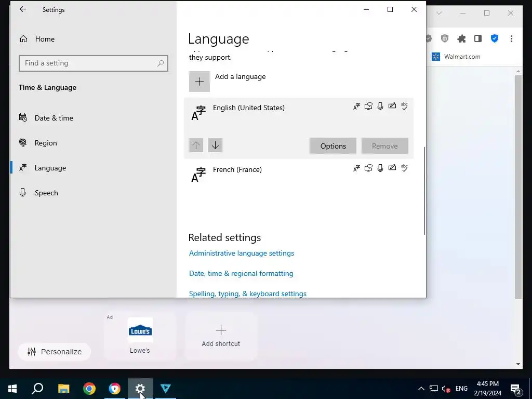The width and height of the screenshot is (532, 399).
Task: Click English spell-check abc icon
Action: tap(404, 106)
